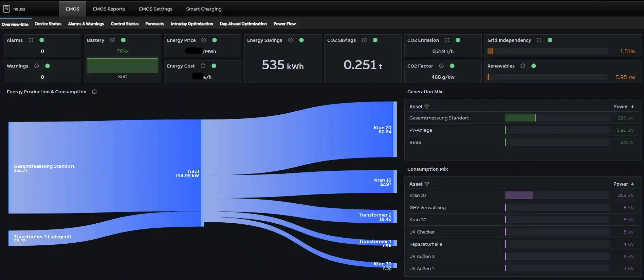The width and height of the screenshot is (644, 280).
Task: Click the Battery info icon
Action: pyautogui.click(x=112, y=40)
